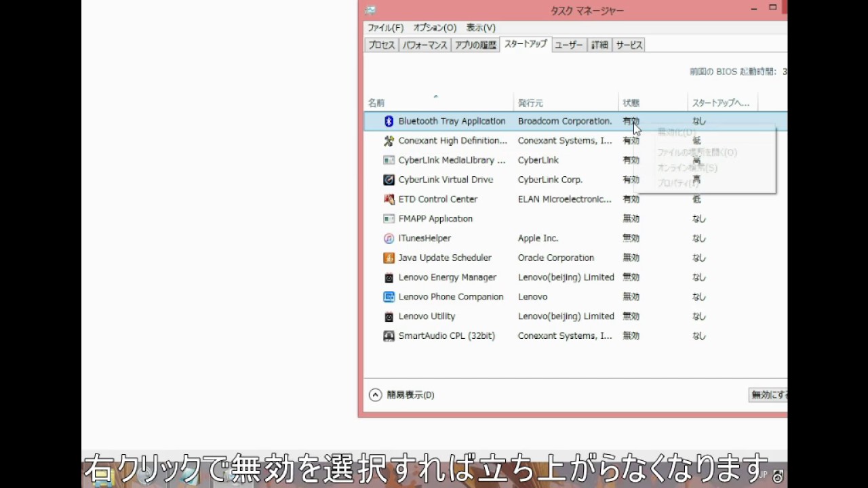
Task: Click publisher CyberLink Corp. cell
Action: tap(550, 180)
